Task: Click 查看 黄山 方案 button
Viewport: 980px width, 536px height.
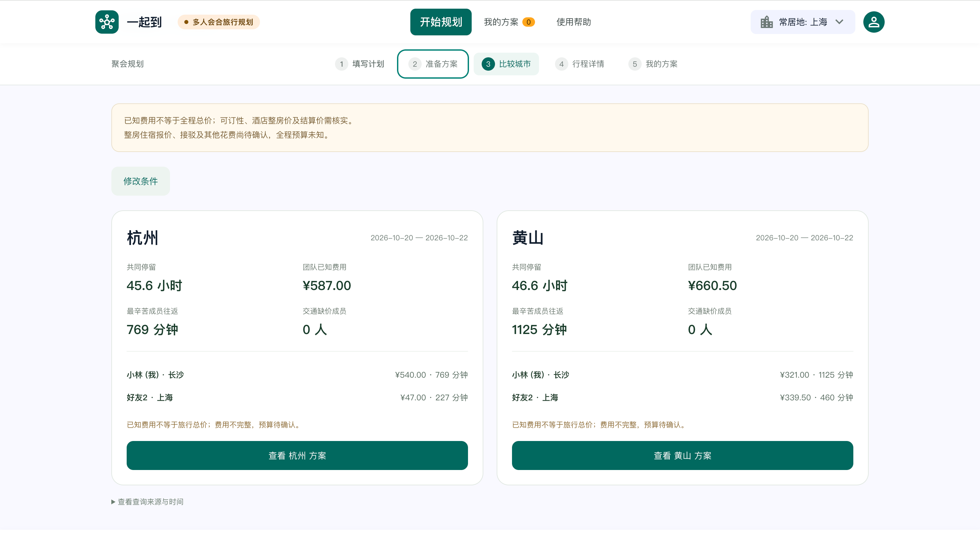Action: (x=683, y=455)
